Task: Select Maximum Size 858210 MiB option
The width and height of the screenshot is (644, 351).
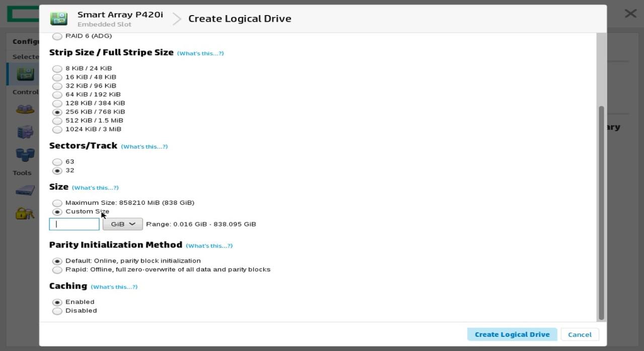Action: tap(57, 203)
